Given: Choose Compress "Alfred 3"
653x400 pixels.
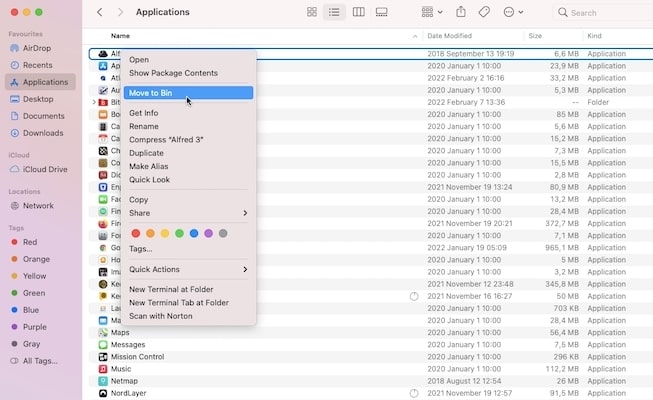Looking at the screenshot, I should (188, 140).
